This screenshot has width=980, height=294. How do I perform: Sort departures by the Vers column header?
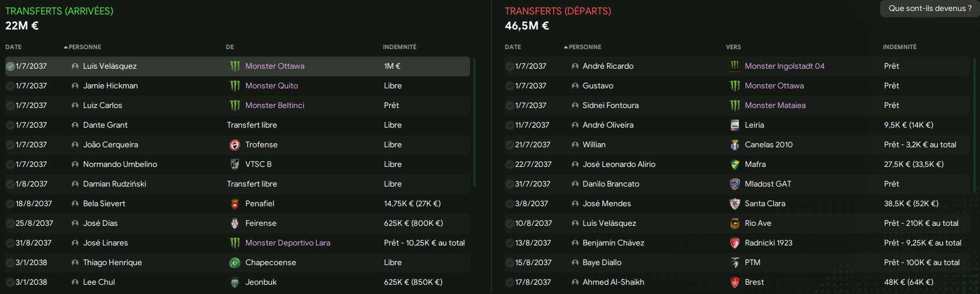tap(733, 47)
